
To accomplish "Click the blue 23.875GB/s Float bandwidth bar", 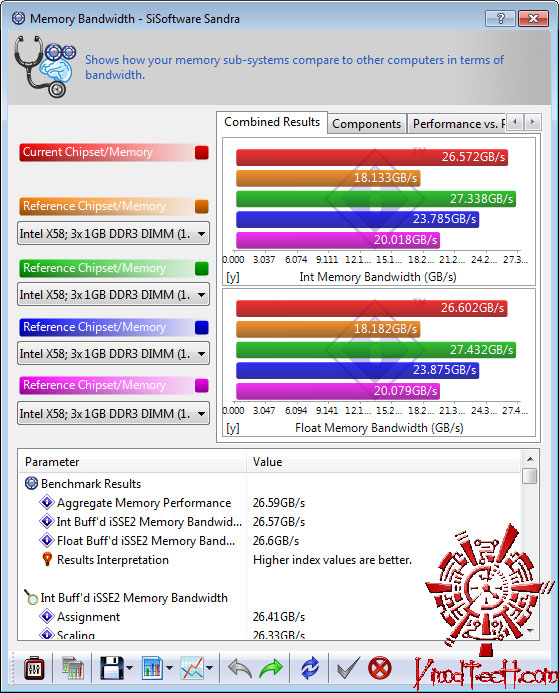I will click(x=357, y=370).
